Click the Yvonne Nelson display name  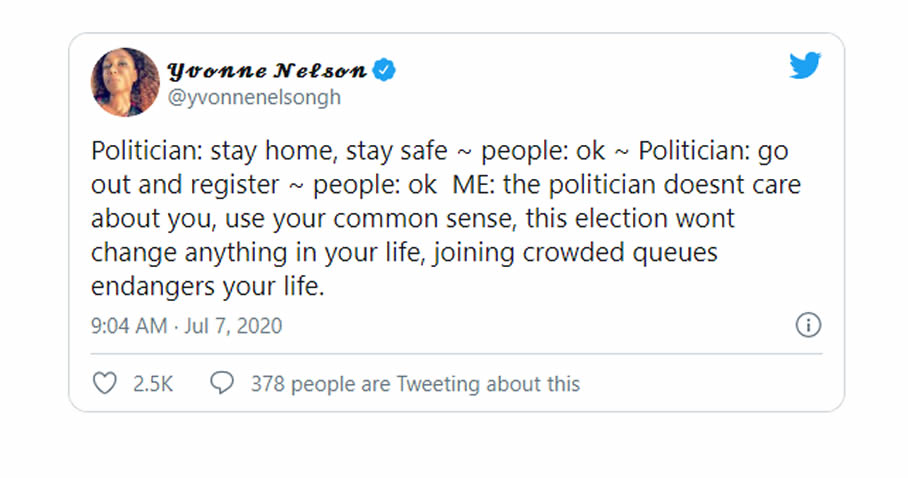[x=265, y=71]
